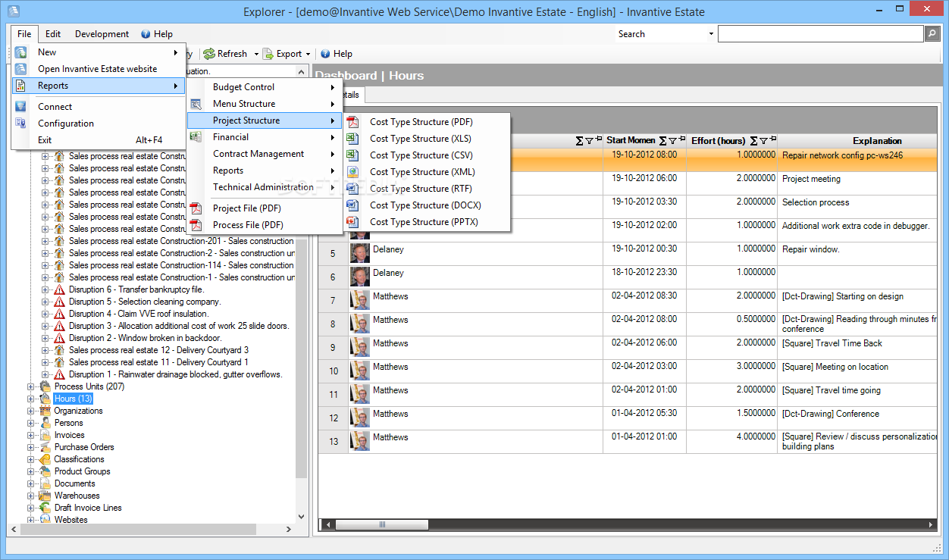The image size is (949, 560).
Task: Click the Persons icon in tree
Action: pyautogui.click(x=45, y=423)
